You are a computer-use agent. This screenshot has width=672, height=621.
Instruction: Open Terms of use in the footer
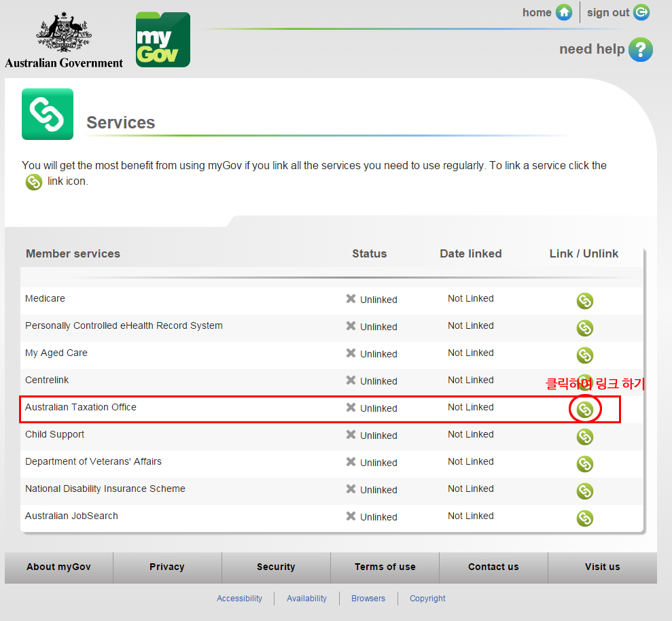(385, 567)
